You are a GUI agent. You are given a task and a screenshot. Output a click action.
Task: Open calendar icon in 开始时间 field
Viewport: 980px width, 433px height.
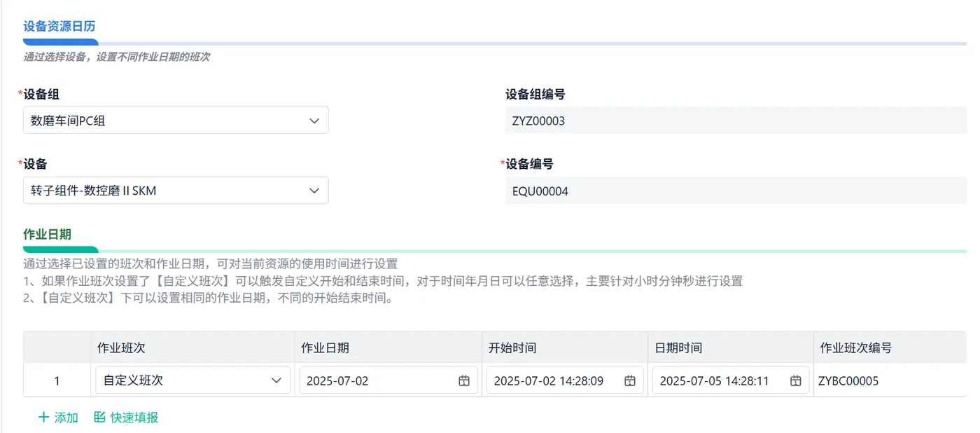click(630, 380)
